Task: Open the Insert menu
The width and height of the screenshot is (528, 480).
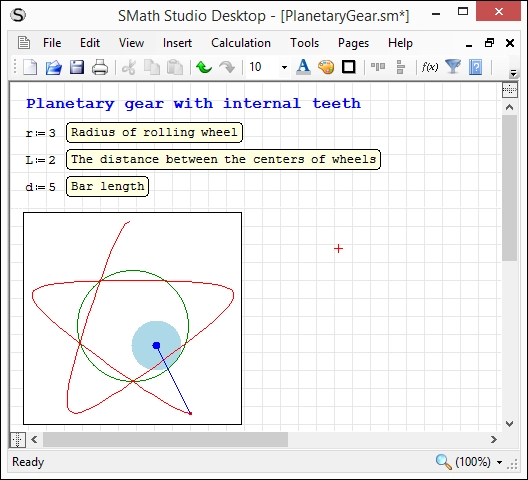Action: (x=177, y=43)
